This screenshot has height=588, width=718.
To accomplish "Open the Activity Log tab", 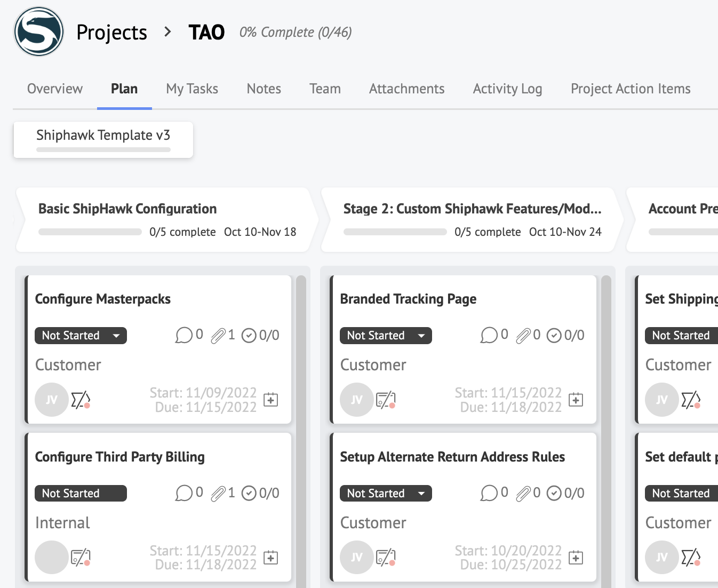I will 507,89.
